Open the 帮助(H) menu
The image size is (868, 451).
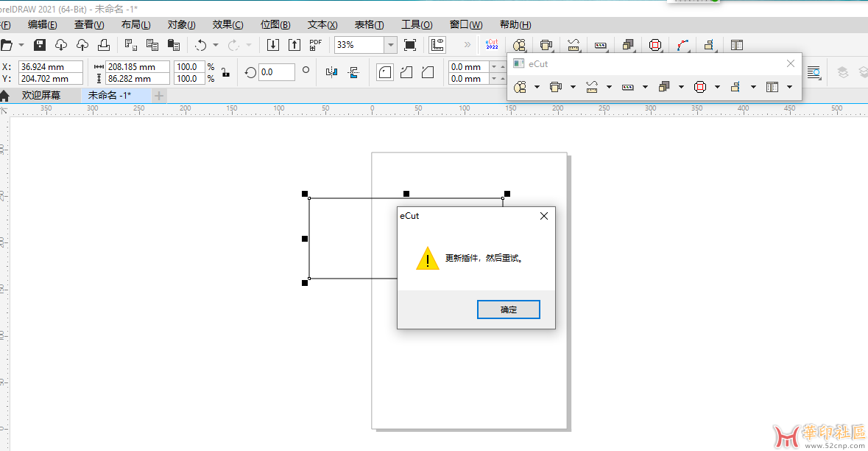[x=515, y=24]
